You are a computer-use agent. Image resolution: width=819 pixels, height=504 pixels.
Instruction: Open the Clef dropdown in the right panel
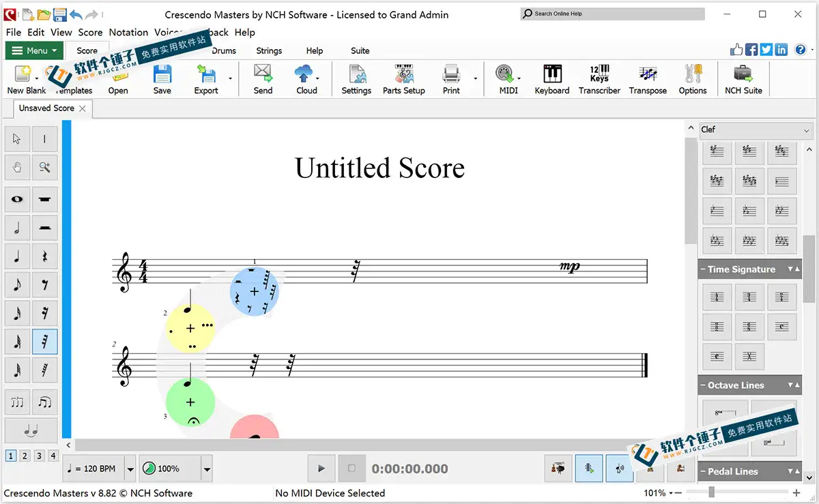[807, 130]
